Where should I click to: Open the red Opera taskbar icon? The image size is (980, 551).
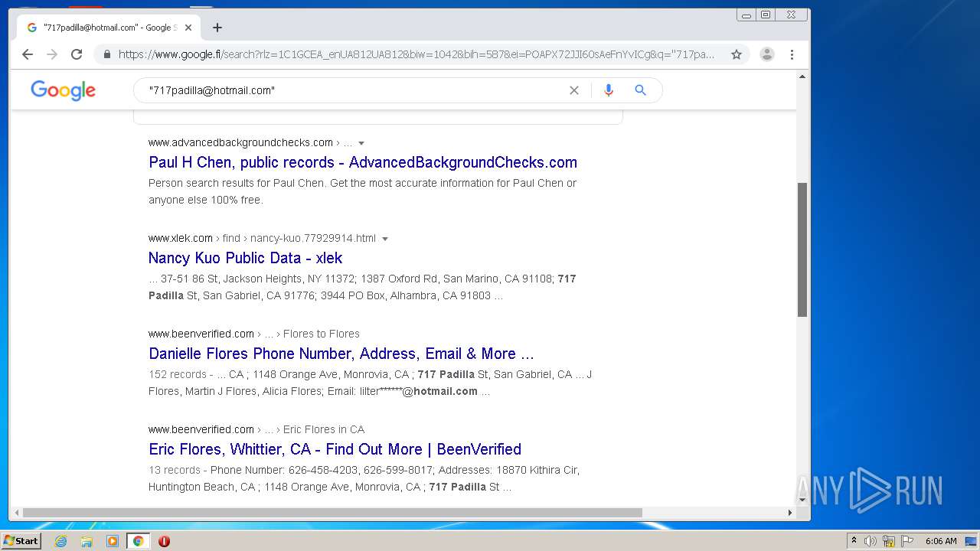point(164,541)
